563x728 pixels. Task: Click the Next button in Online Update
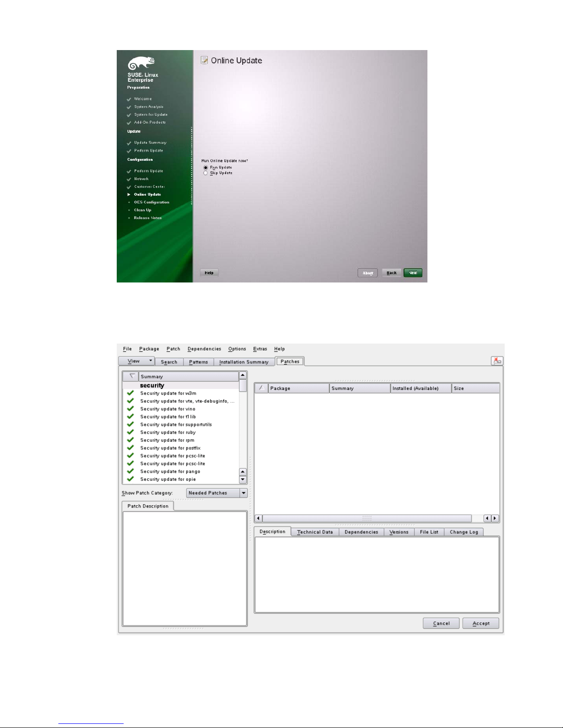413,273
